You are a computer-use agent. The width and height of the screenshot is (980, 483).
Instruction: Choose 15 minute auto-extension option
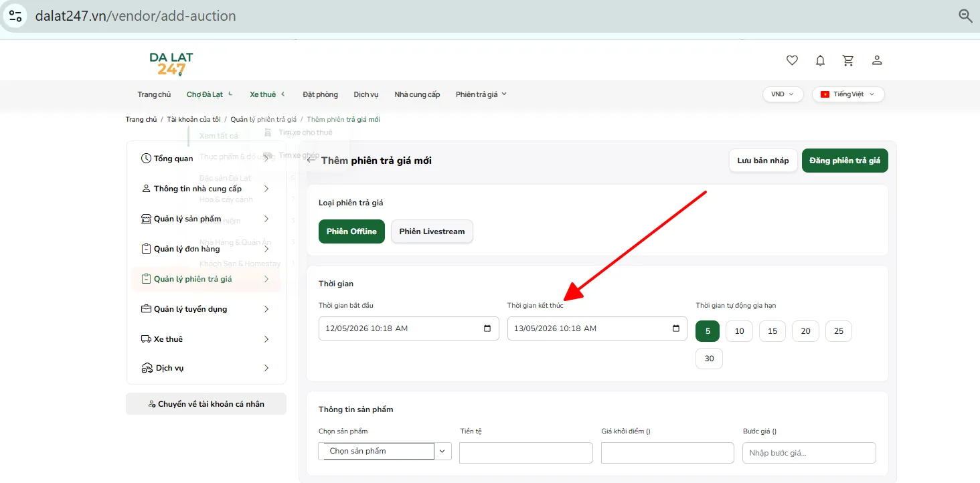(772, 331)
